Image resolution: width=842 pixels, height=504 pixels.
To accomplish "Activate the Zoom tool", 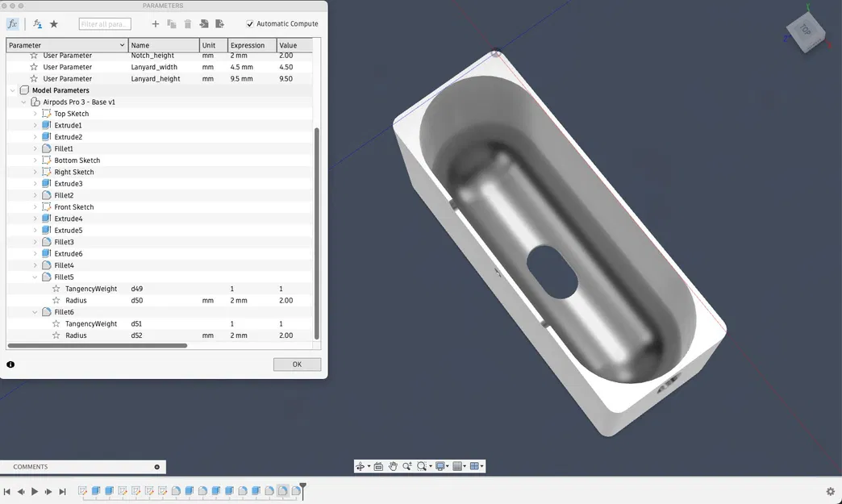I will 407,466.
